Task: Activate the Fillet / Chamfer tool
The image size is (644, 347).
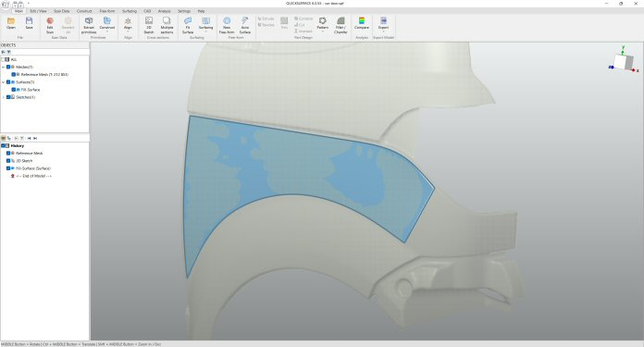Action: click(341, 25)
